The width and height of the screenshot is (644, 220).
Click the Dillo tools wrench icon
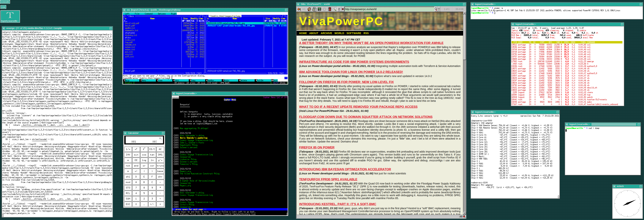pos(335,9)
